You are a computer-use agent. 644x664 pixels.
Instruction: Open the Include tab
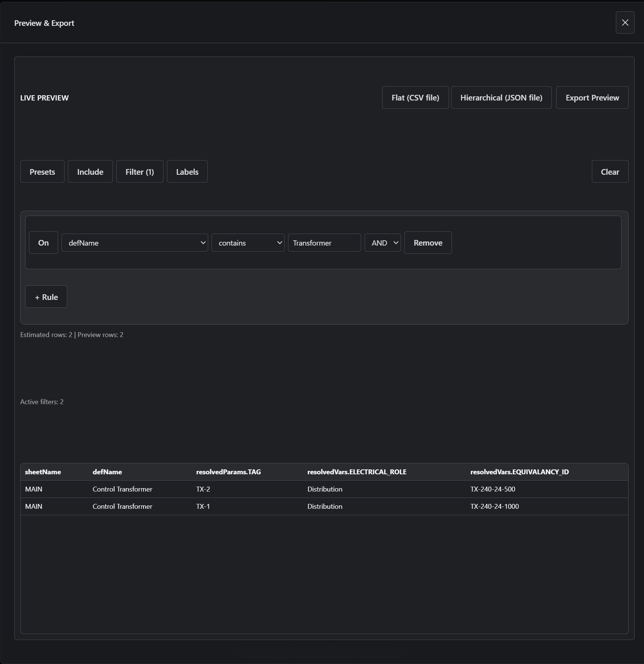(90, 172)
